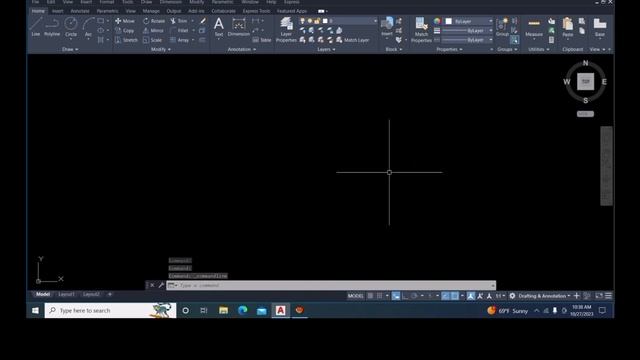
Task: Click the Erase tool icon
Action: [202, 21]
